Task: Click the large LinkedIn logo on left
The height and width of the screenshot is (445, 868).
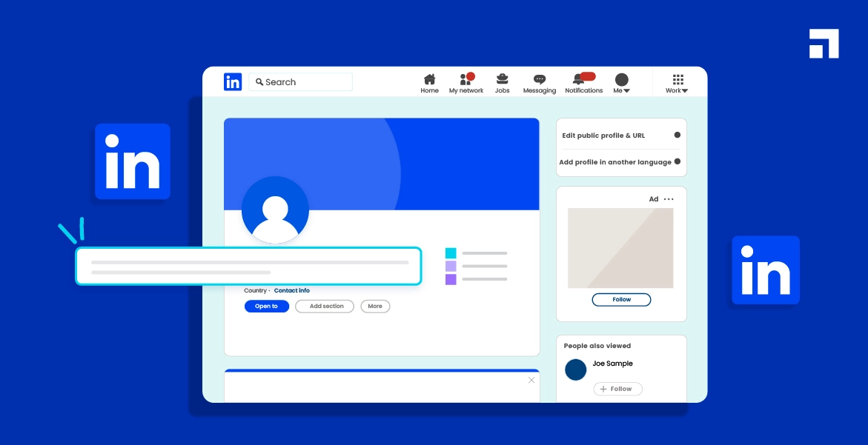Action: pyautogui.click(x=133, y=161)
